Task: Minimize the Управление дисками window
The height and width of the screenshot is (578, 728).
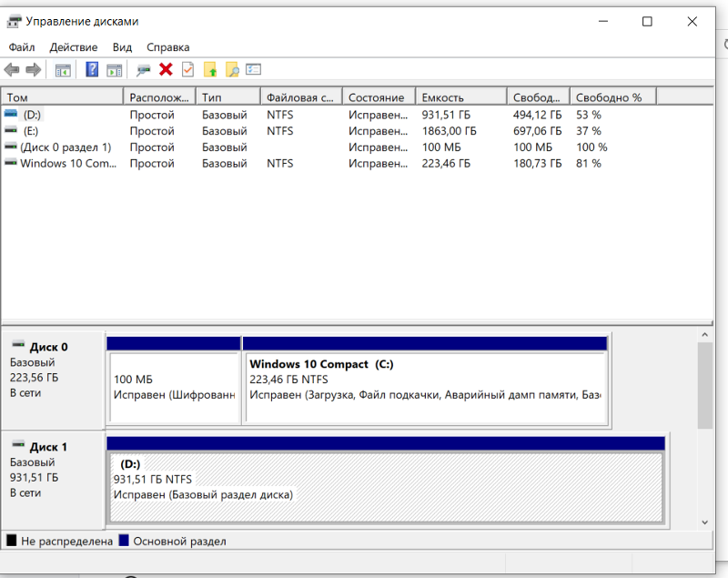Action: coord(603,21)
